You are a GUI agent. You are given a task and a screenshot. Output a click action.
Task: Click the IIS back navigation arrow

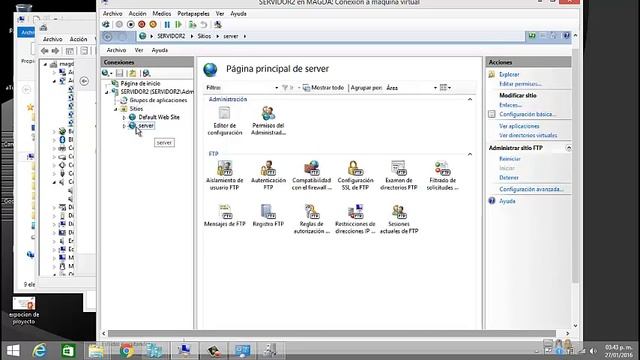(108, 37)
